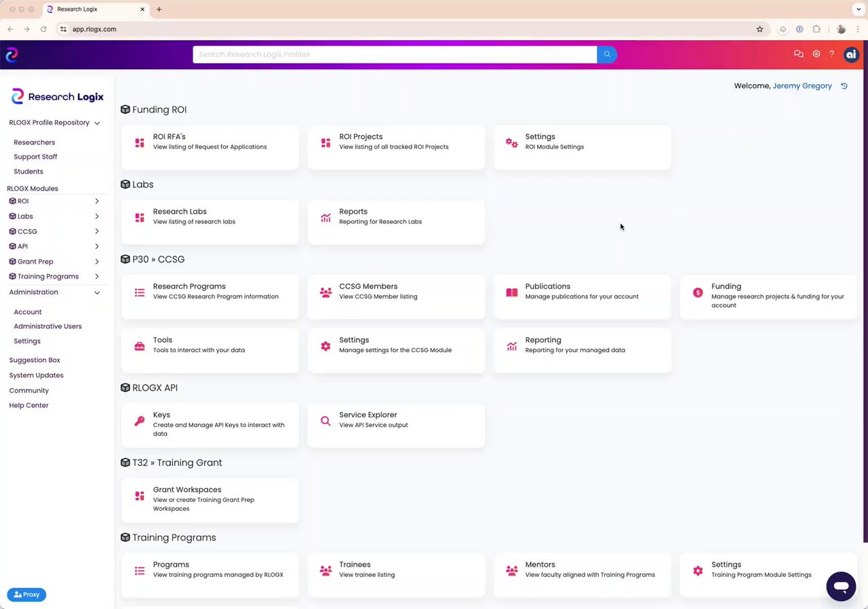Click the Labs Reports chart icon

[325, 218]
